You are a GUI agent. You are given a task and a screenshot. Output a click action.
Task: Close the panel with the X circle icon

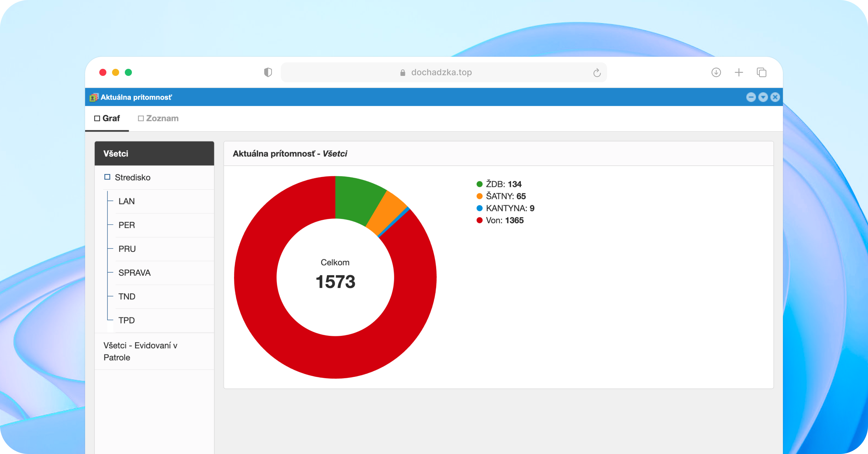[x=775, y=97]
